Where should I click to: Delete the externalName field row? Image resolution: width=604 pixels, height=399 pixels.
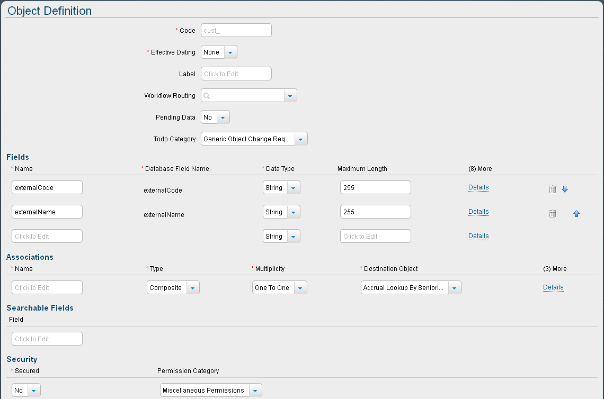(552, 213)
